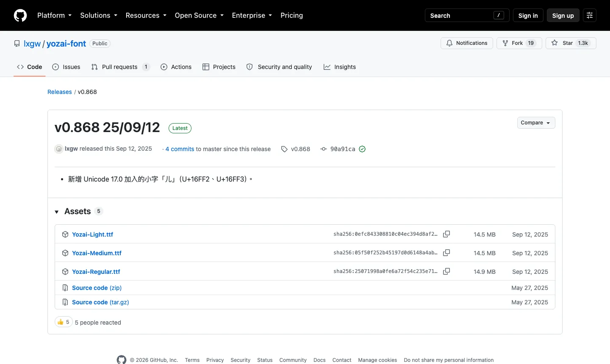Open the Compare dropdown
This screenshot has height=364, width=610.
[x=536, y=123]
